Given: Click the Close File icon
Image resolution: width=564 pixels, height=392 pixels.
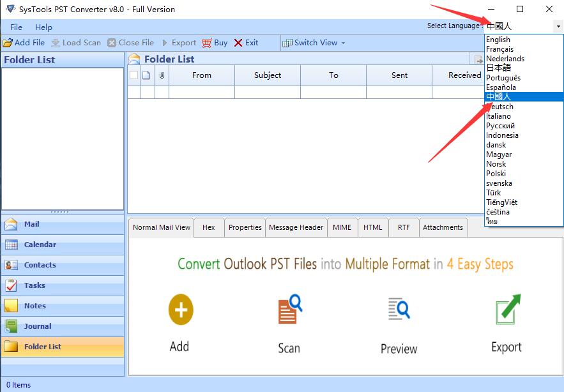Looking at the screenshot, I should 112,43.
